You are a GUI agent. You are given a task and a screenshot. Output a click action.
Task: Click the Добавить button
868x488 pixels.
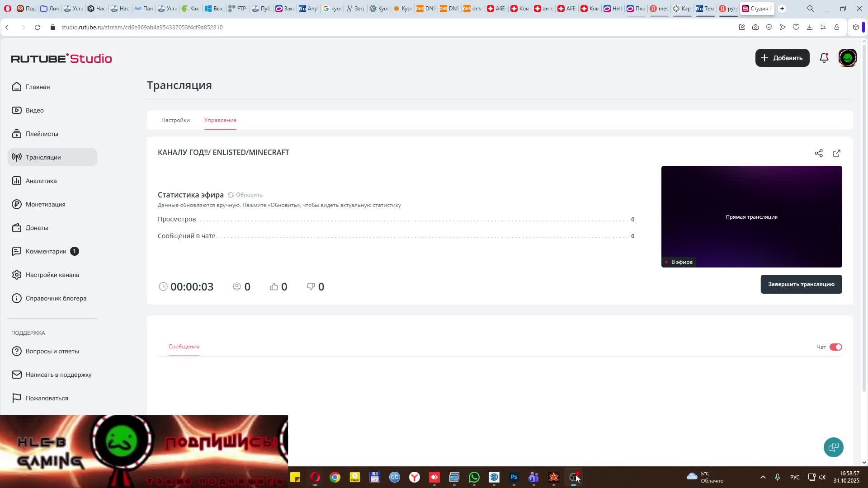(782, 58)
